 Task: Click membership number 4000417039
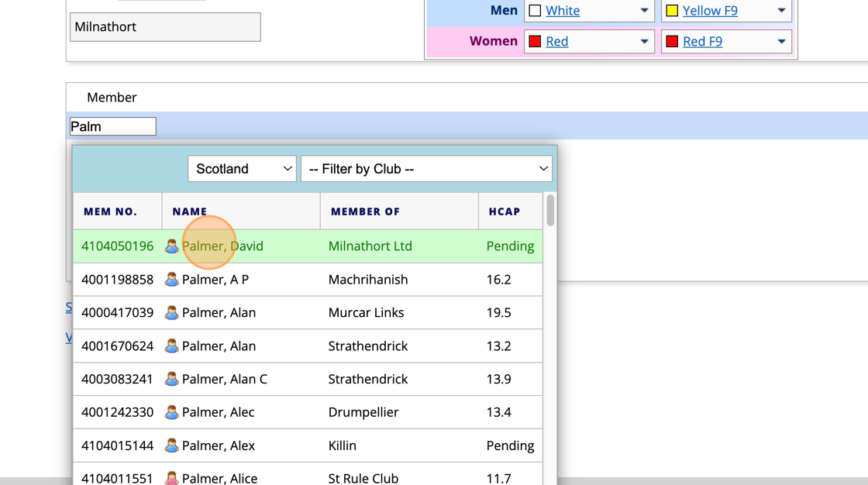[x=117, y=313]
